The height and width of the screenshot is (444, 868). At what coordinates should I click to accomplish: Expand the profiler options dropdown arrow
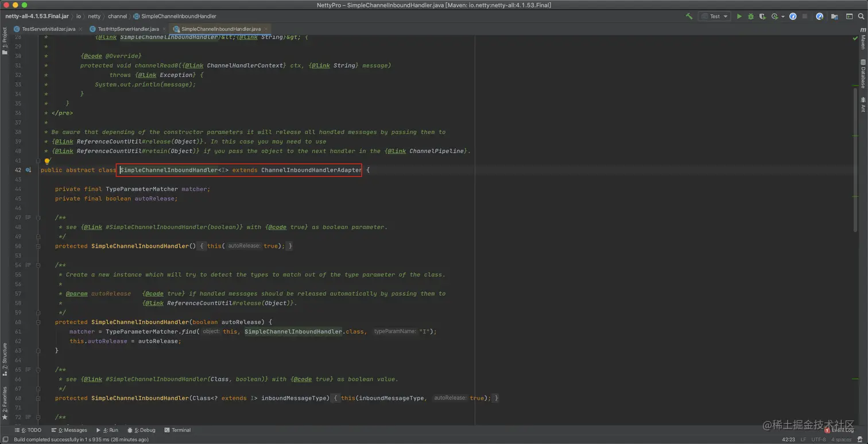click(x=782, y=17)
